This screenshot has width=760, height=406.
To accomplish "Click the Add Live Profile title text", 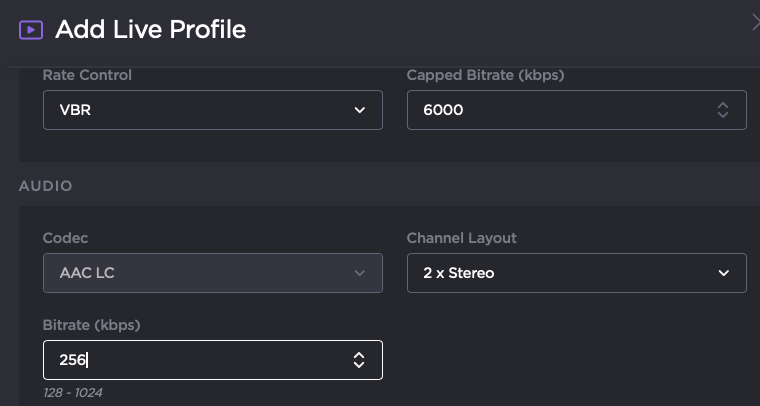I will point(150,30).
